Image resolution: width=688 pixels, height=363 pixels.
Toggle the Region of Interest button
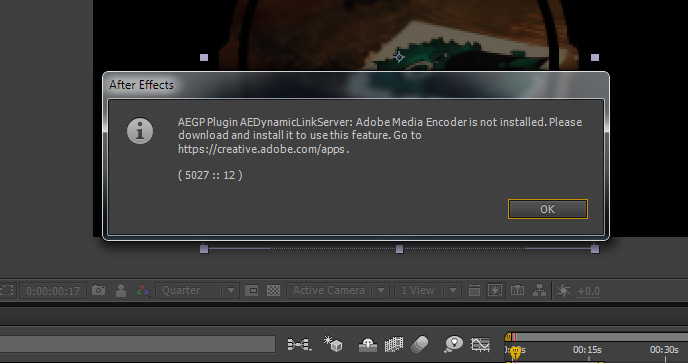pyautogui.click(x=251, y=291)
